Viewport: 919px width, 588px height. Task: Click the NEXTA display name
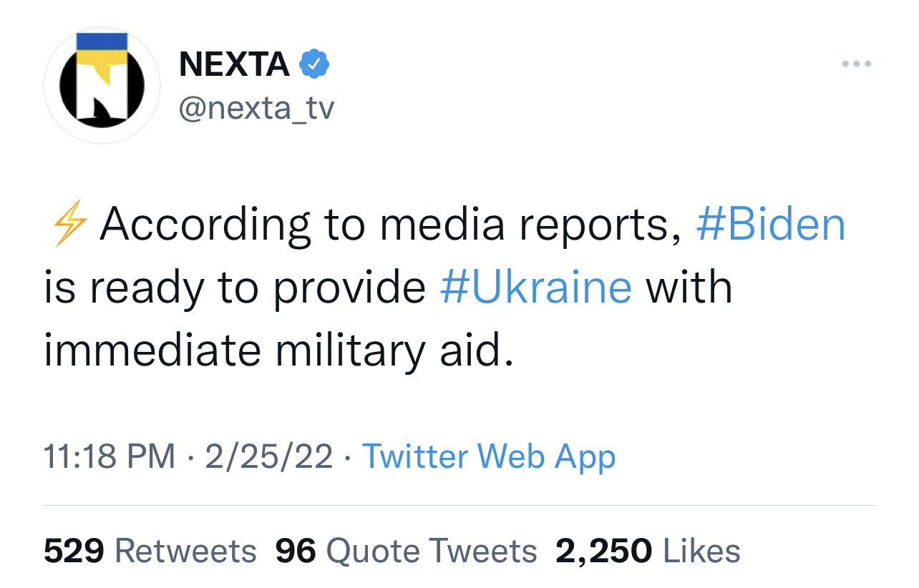tap(234, 64)
